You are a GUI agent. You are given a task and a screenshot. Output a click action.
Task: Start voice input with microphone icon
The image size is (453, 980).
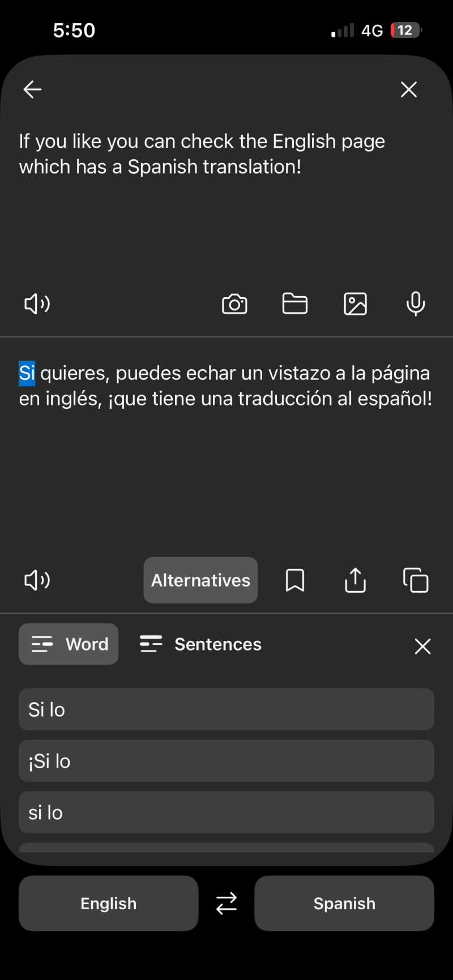(x=416, y=304)
